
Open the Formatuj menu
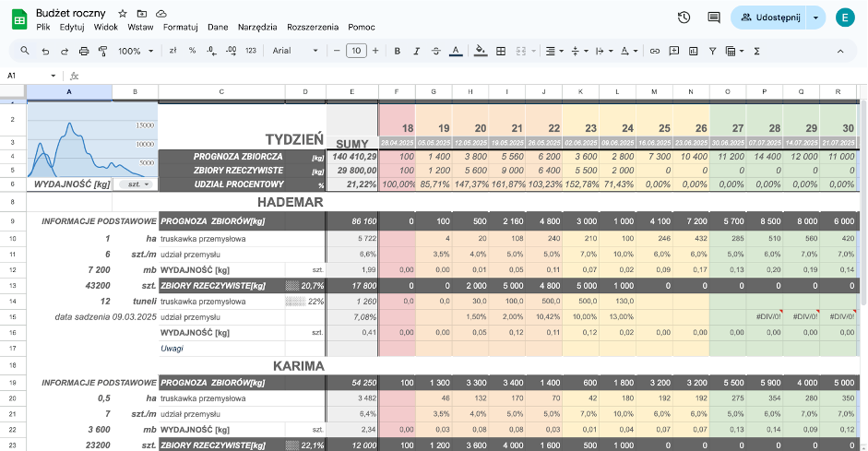tap(181, 27)
